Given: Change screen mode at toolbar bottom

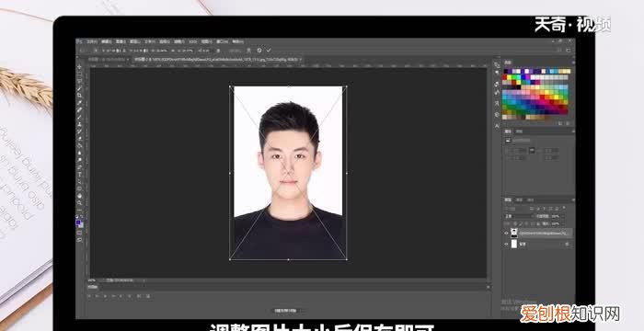Looking at the screenshot, I should click(79, 239).
